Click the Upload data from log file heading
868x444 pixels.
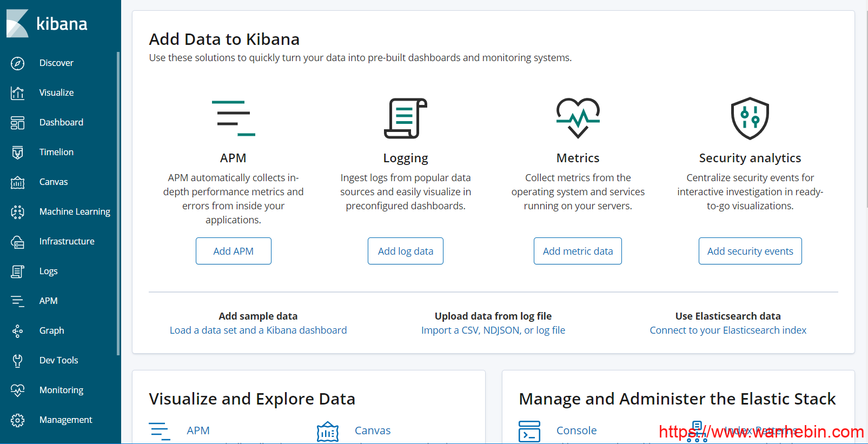click(x=493, y=316)
